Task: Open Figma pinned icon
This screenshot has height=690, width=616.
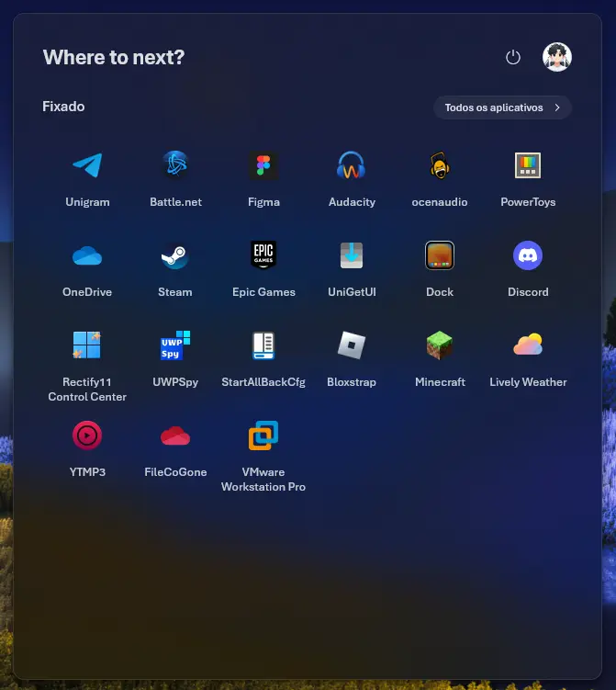Action: pyautogui.click(x=263, y=165)
